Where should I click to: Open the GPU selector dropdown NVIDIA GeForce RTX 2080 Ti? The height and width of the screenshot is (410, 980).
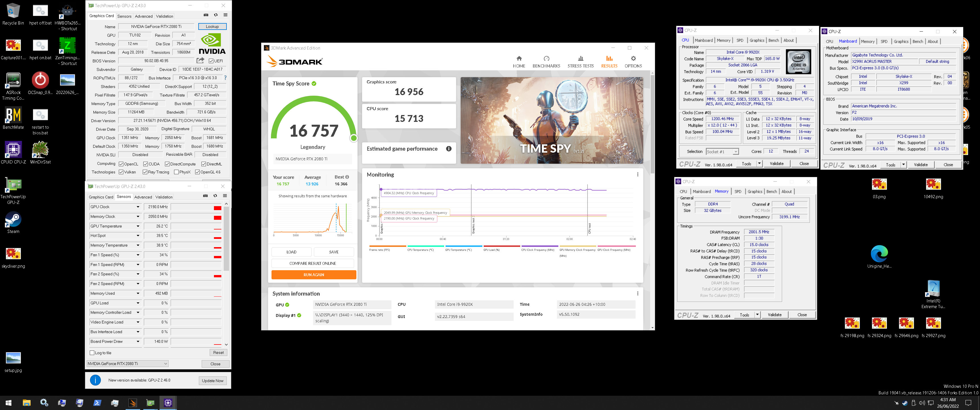[127, 364]
